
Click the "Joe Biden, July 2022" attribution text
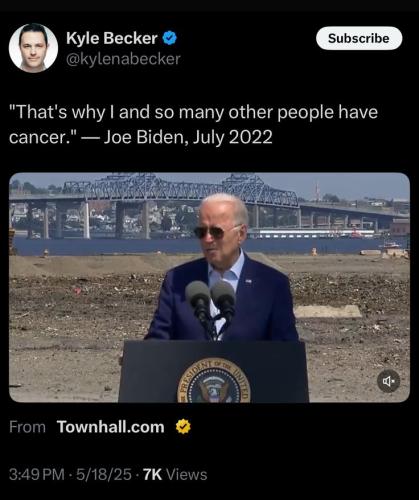(188, 137)
